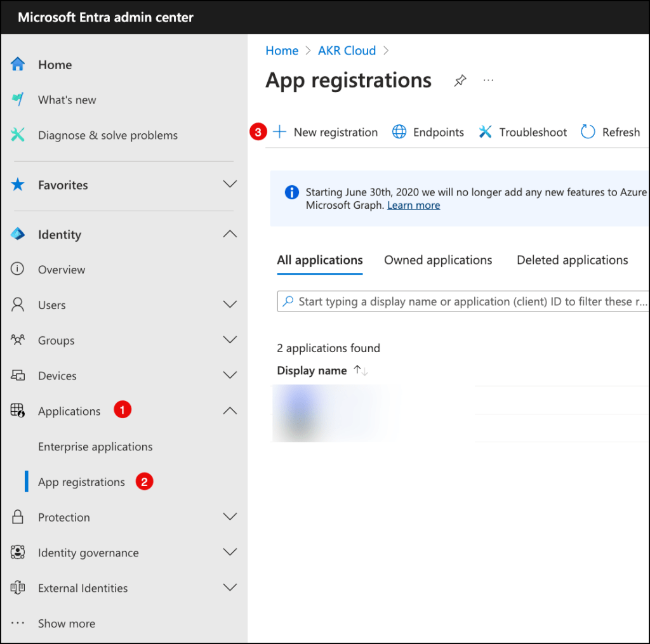Pin the App registrations page
The height and width of the screenshot is (644, 650).
tap(460, 81)
